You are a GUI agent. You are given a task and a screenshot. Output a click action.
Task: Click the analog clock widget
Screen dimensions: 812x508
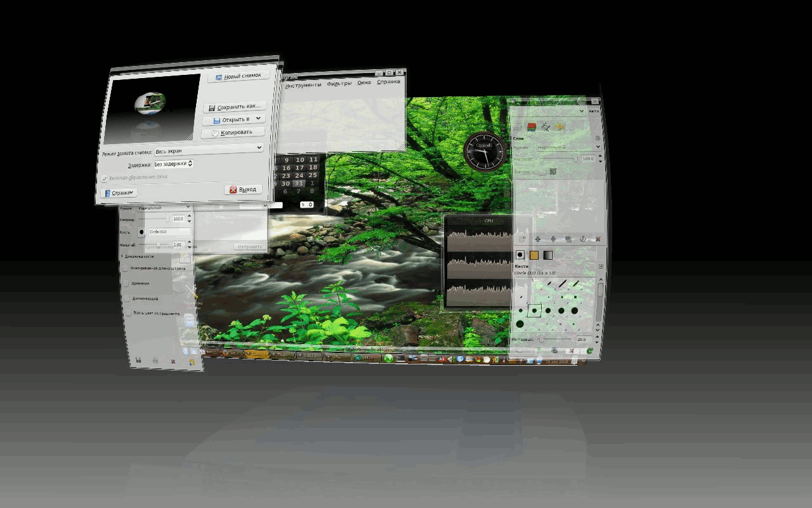point(486,151)
